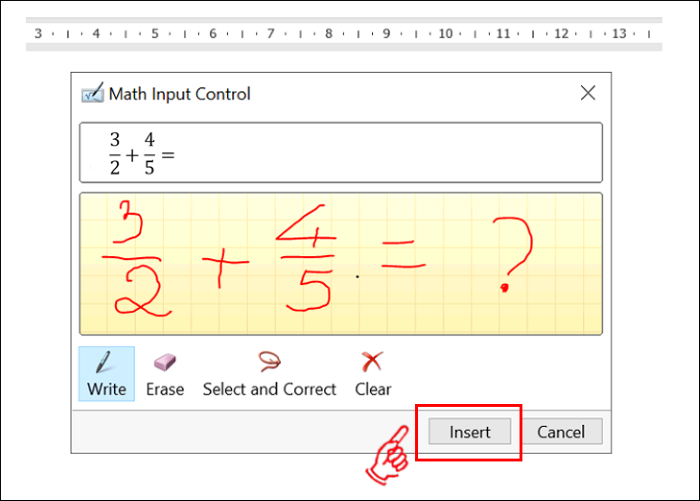Click the recognized 3/2 fraction in preview
The image size is (700, 501).
[115, 154]
